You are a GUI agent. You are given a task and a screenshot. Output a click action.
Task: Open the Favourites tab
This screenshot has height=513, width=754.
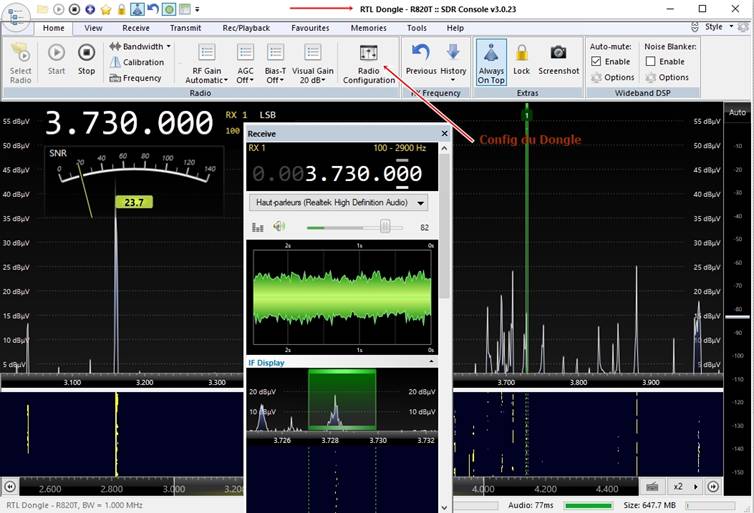[x=310, y=28]
